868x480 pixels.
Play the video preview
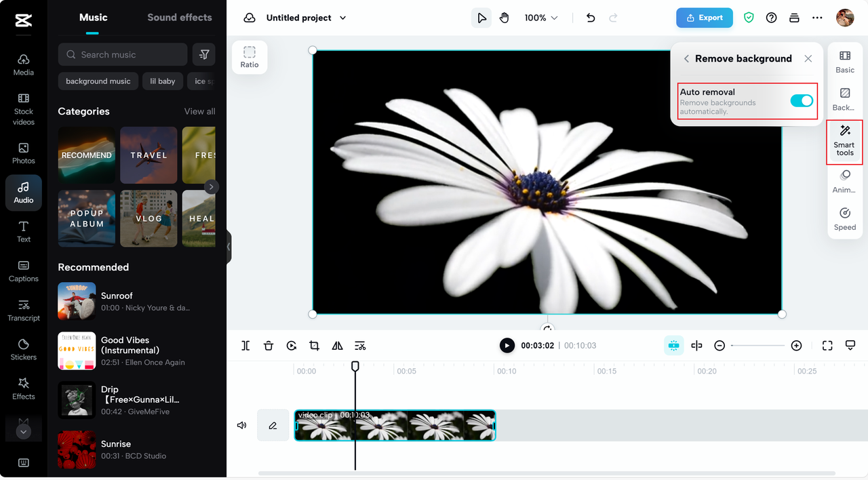click(x=507, y=346)
